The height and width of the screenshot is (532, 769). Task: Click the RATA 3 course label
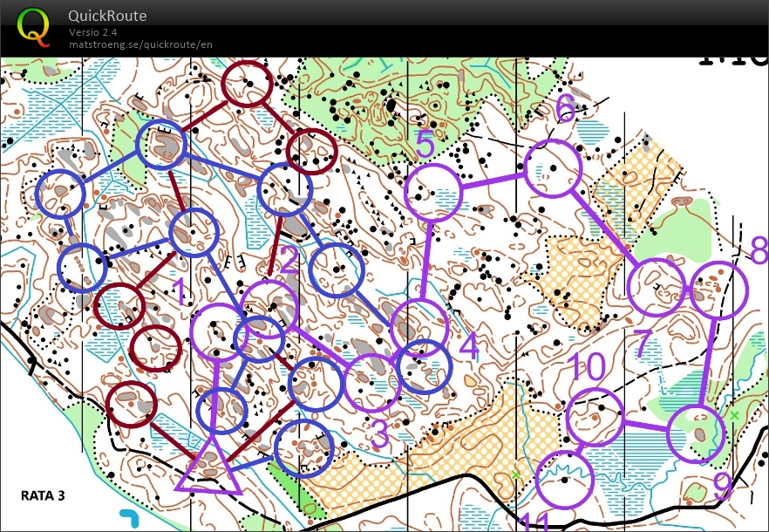(44, 496)
